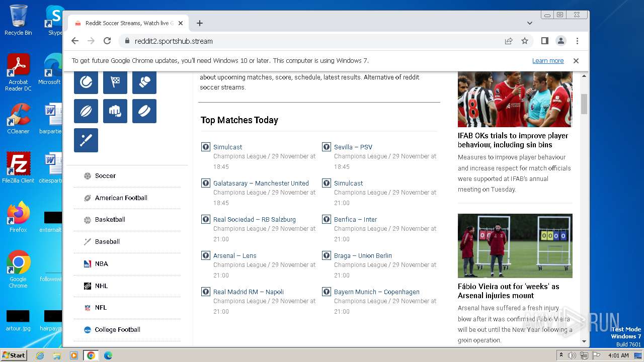This screenshot has height=362, width=644.
Task: Open the boxing glove sport icon
Action: pyautogui.click(x=144, y=82)
